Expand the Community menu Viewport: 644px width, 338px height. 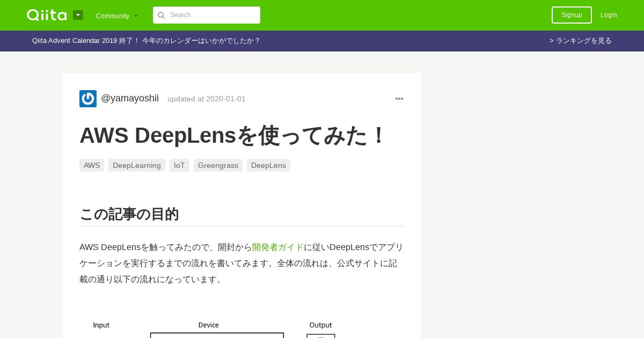(117, 16)
